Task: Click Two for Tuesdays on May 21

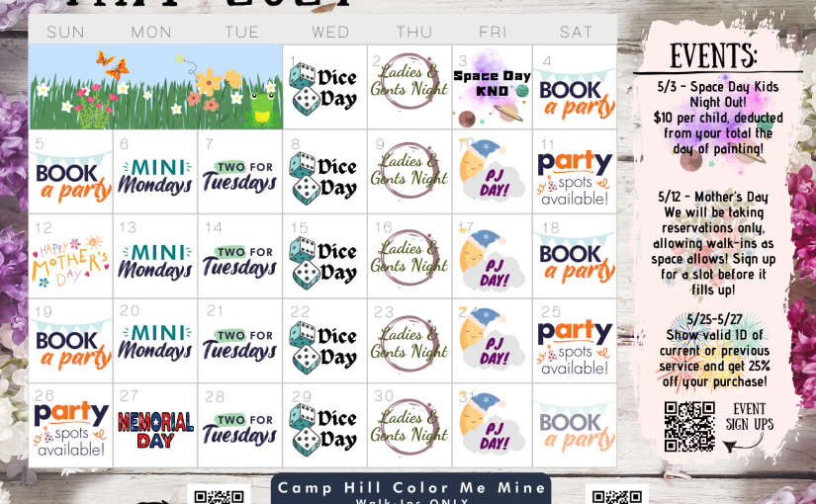Action: click(x=239, y=344)
